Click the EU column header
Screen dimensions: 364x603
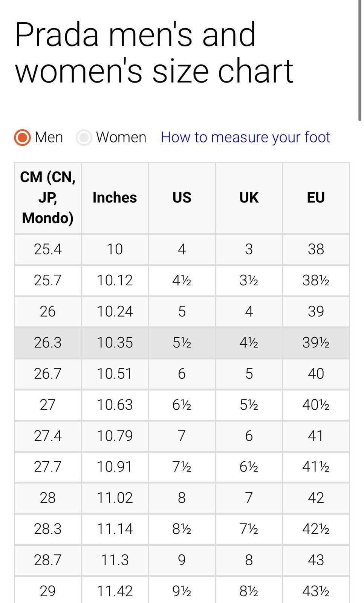point(316,198)
